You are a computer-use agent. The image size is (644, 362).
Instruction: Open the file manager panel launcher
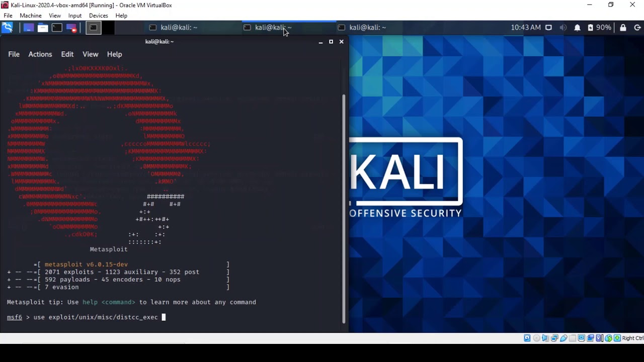43,28
